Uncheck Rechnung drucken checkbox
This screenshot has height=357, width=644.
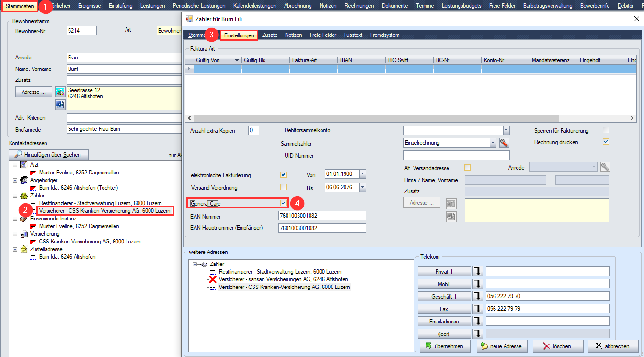click(606, 142)
